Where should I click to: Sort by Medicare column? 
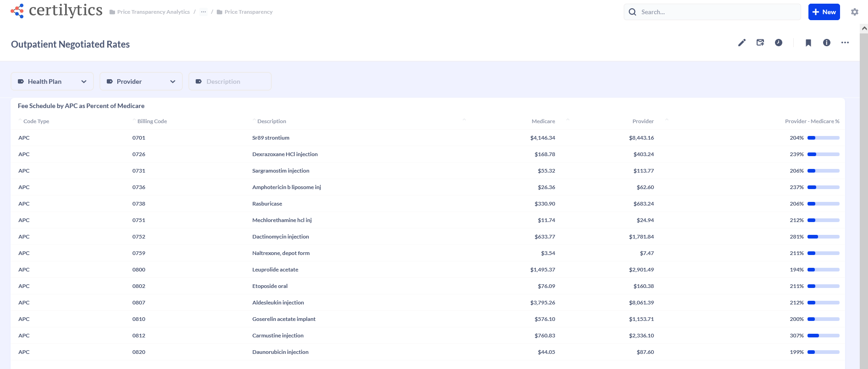pos(543,121)
